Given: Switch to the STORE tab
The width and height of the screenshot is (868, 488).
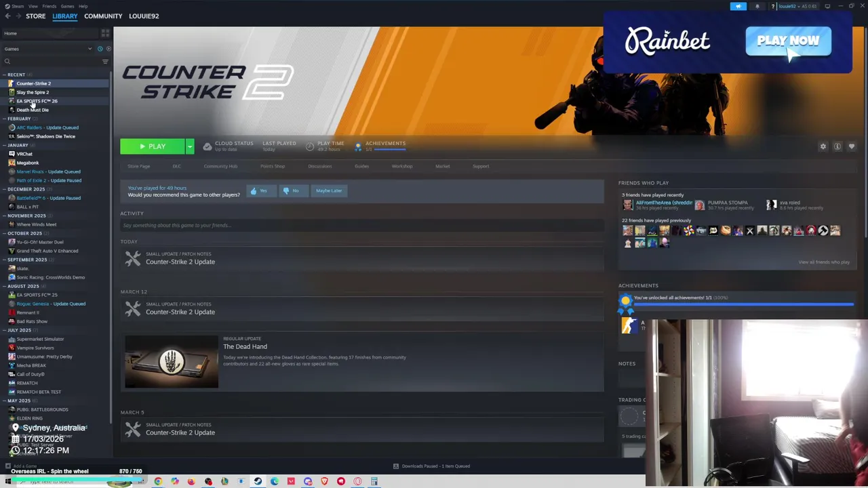Looking at the screenshot, I should tap(36, 16).
